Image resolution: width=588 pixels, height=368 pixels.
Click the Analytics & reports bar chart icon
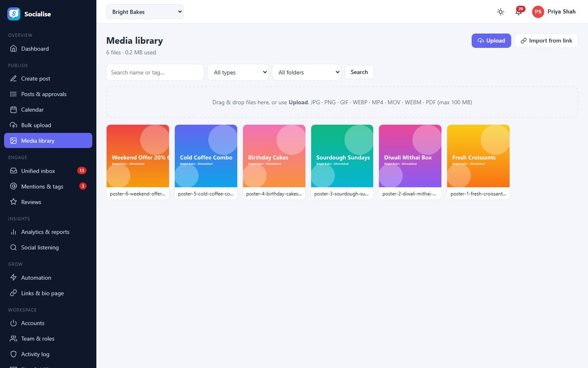point(13,232)
